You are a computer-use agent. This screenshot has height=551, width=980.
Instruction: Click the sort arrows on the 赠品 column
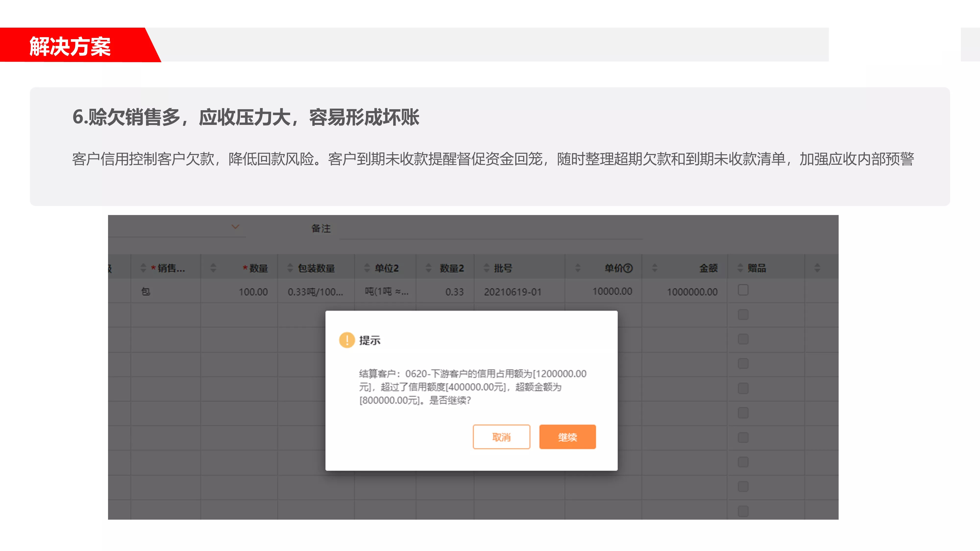(x=740, y=268)
